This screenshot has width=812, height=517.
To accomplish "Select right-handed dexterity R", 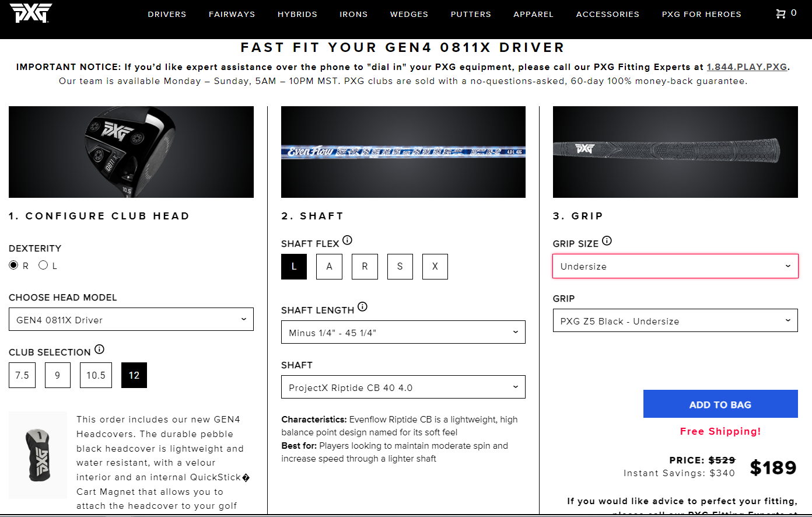I will 13,265.
